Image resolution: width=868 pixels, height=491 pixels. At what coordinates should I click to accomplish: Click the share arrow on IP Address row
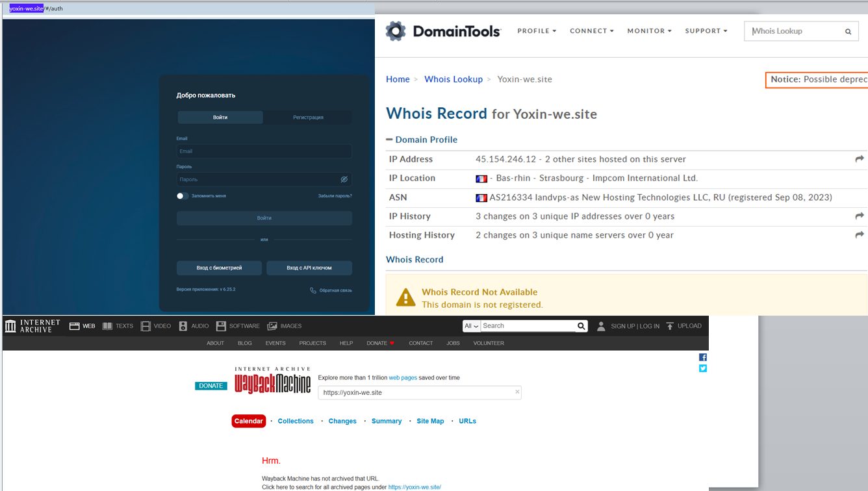[860, 159]
